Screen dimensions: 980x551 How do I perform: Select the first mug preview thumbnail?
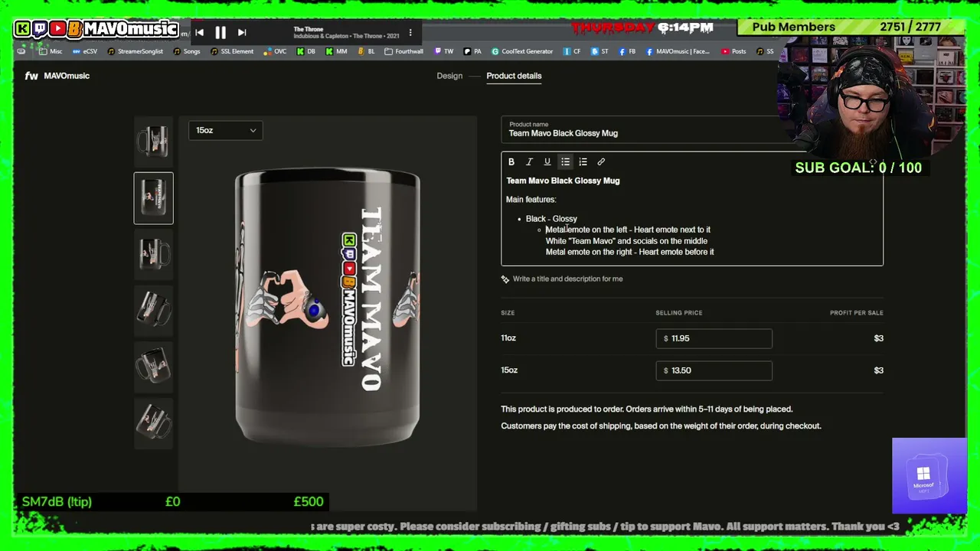click(153, 142)
